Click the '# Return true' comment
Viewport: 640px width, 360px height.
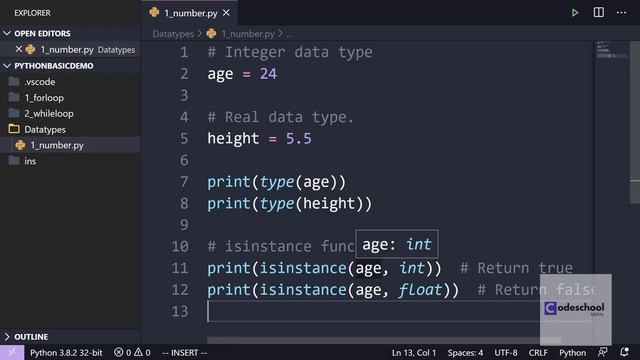[516, 268]
